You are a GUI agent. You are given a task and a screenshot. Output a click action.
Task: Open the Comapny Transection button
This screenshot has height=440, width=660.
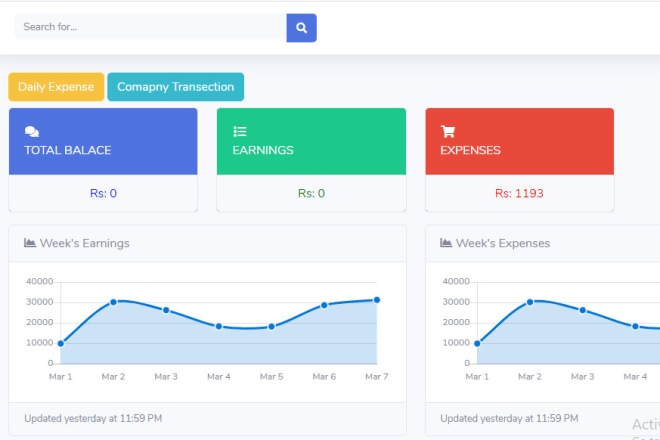point(176,87)
